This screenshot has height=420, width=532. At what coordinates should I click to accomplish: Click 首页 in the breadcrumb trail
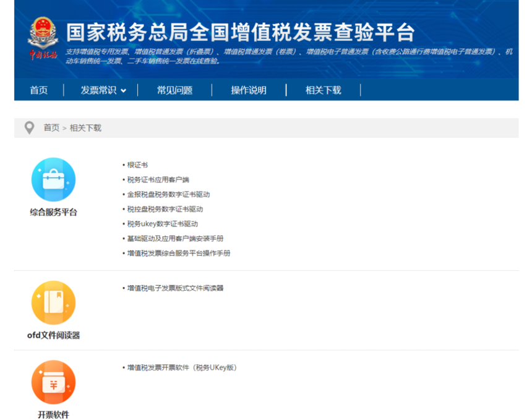pos(51,128)
